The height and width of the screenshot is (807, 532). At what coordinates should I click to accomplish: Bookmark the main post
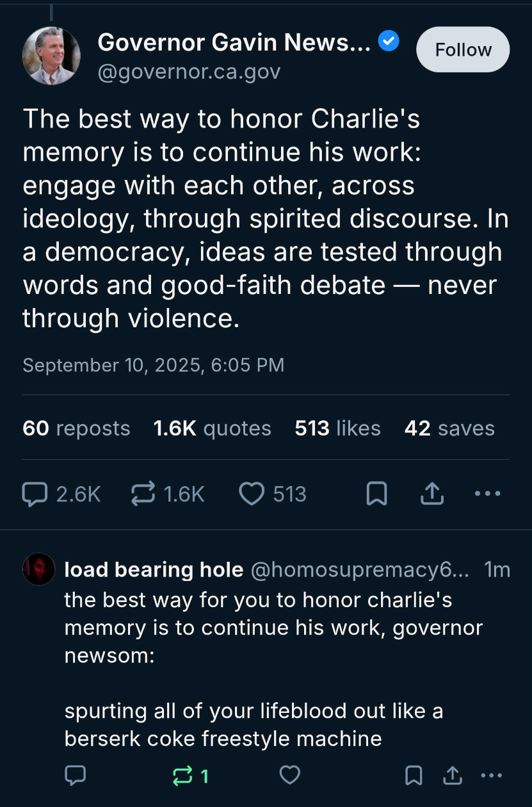(376, 494)
